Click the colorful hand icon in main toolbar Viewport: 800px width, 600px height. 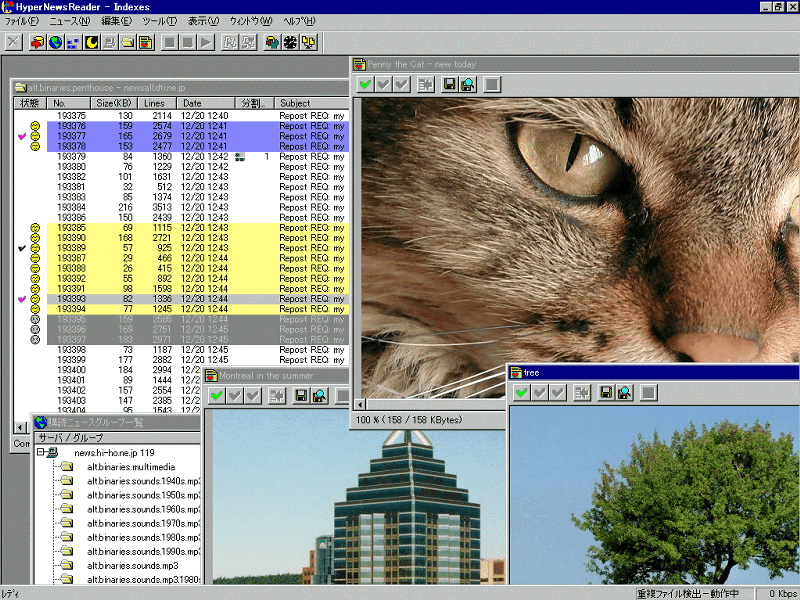pyautogui.click(x=272, y=42)
